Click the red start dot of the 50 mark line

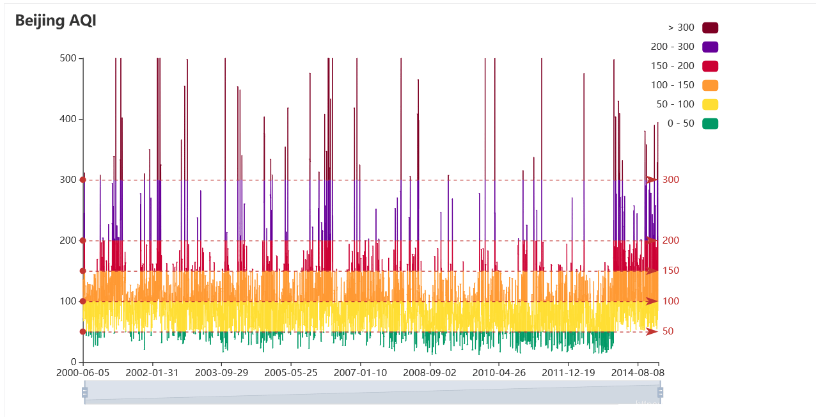83,332
